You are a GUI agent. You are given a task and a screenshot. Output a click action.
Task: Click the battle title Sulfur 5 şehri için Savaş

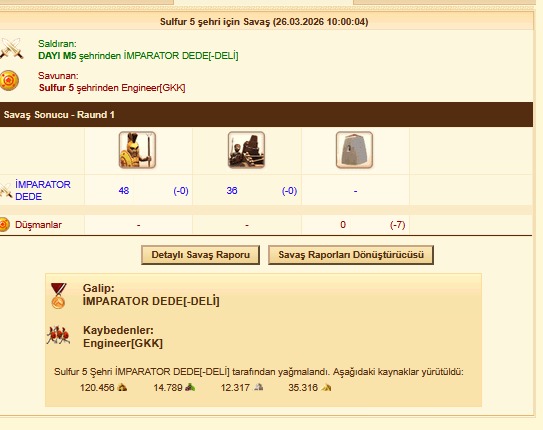click(215, 22)
